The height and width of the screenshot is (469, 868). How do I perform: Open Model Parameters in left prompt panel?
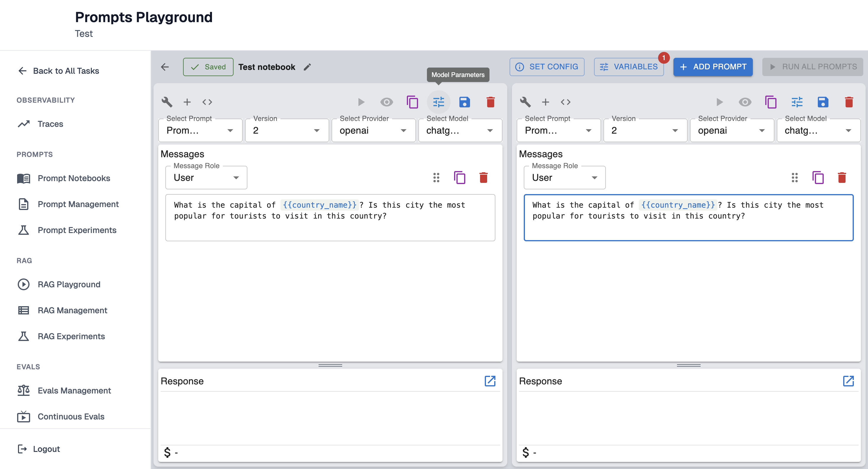click(x=438, y=102)
